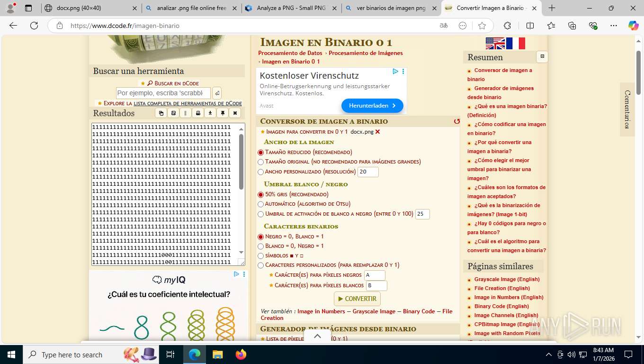The image size is (644, 364).
Task: Open Image in Numbers link under Ver también
Action: (x=321, y=311)
